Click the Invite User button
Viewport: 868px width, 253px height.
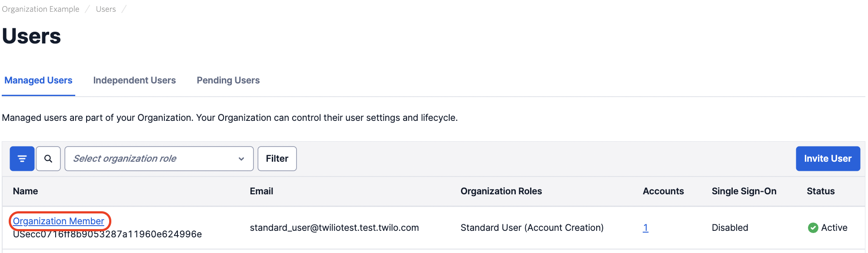click(x=828, y=159)
